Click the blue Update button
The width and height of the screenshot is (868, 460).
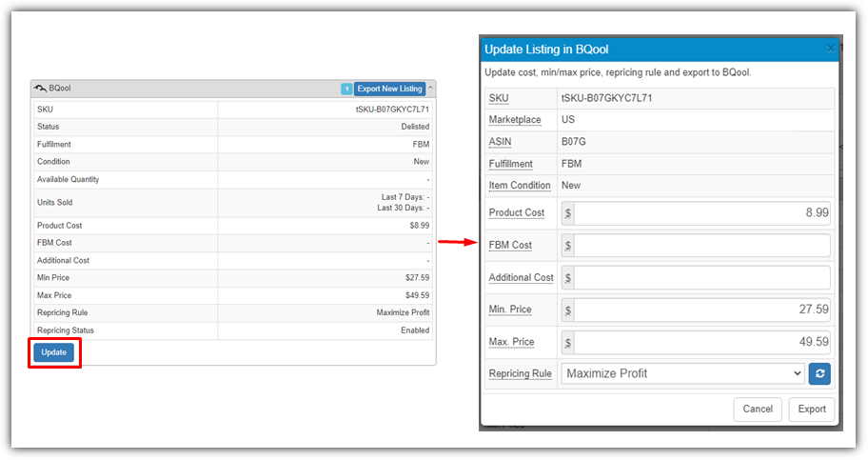[x=53, y=352]
